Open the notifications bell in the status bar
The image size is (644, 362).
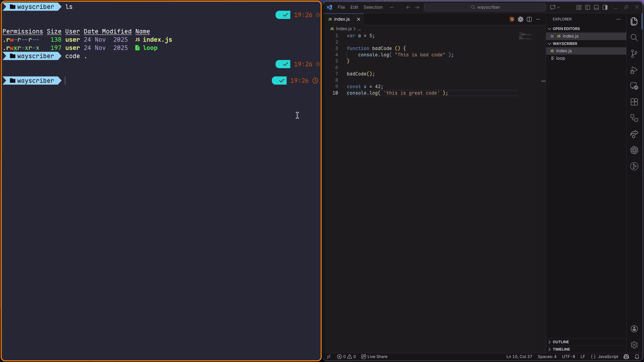pyautogui.click(x=637, y=357)
